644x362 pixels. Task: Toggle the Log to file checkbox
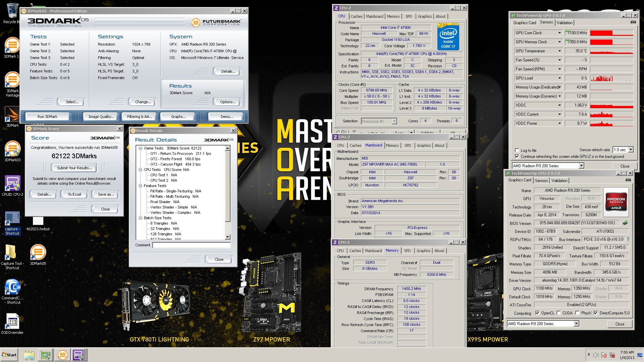click(x=517, y=150)
